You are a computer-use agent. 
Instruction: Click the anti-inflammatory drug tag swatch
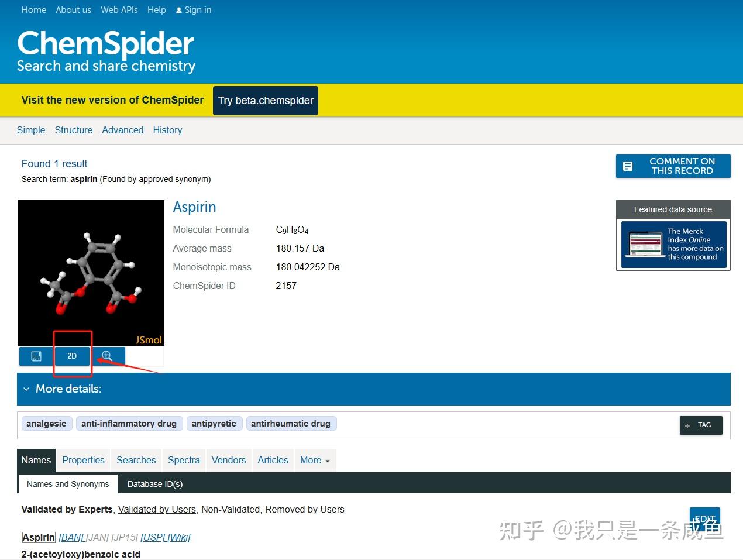pyautogui.click(x=129, y=423)
